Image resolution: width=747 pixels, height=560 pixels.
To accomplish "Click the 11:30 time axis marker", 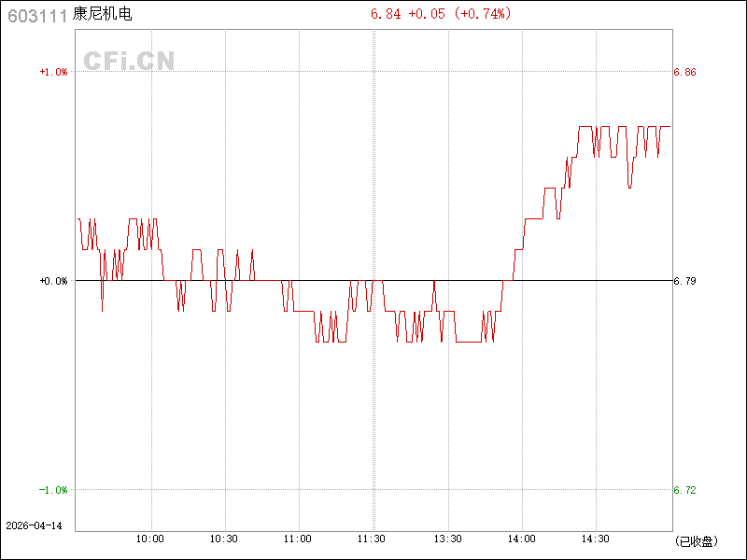I will pos(372,539).
